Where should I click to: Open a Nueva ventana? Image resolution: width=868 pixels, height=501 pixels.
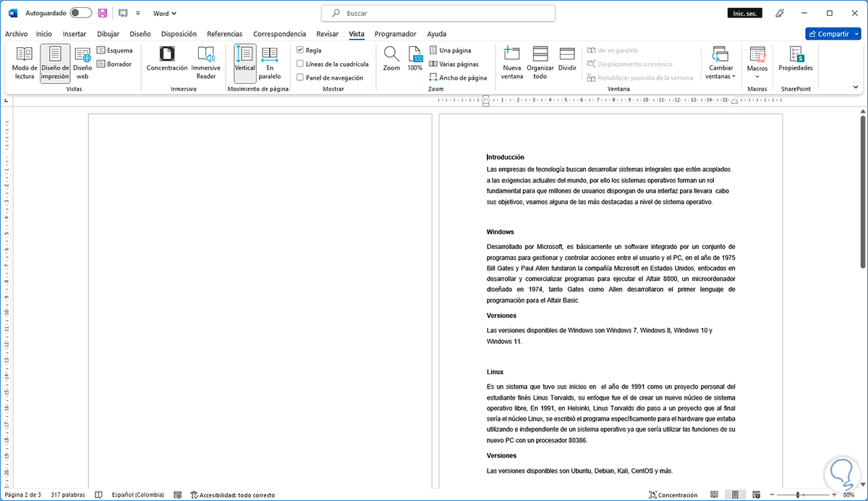click(x=511, y=63)
